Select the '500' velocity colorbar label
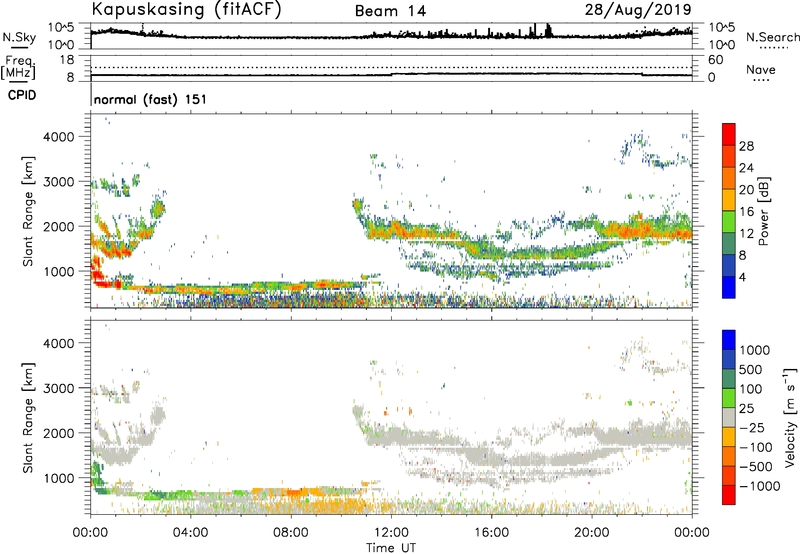Image resolution: width=800 pixels, height=554 pixels. point(749,370)
